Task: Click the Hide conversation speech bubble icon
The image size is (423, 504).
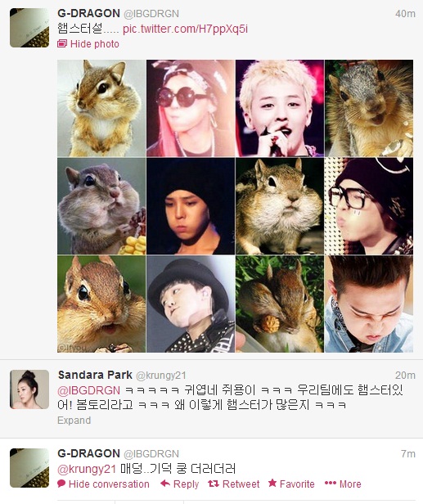Action: click(61, 484)
